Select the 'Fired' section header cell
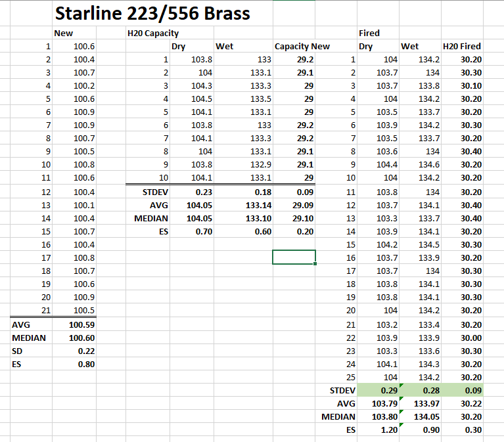Viewport: 504px width, 442px height. (378, 33)
